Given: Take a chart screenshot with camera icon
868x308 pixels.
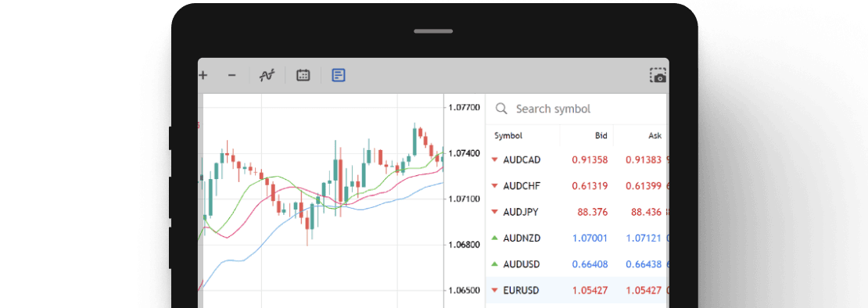Looking at the screenshot, I should (658, 76).
